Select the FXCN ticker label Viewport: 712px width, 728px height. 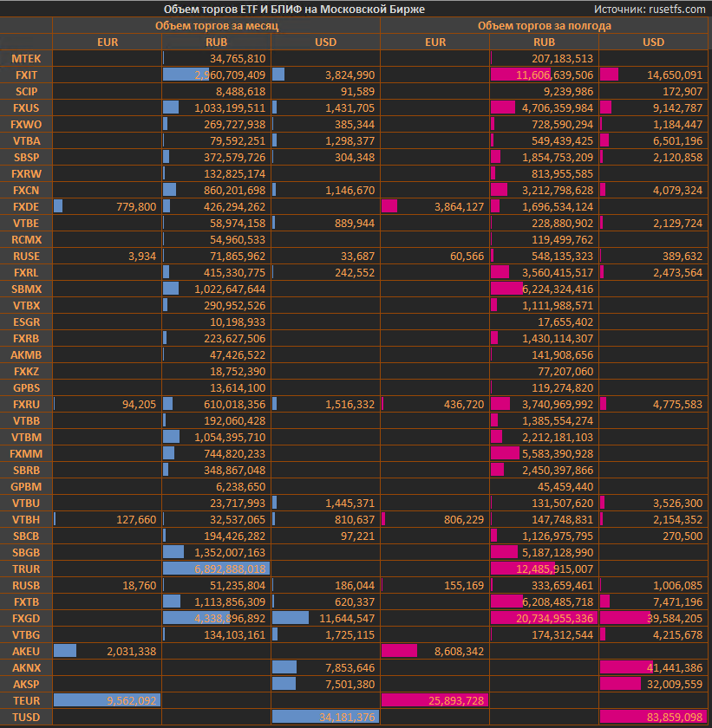click(26, 191)
